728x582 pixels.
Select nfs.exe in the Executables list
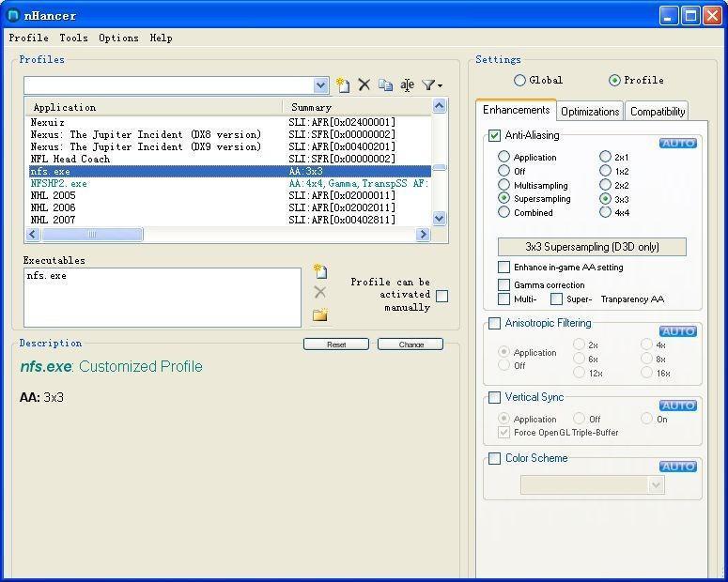click(47, 276)
